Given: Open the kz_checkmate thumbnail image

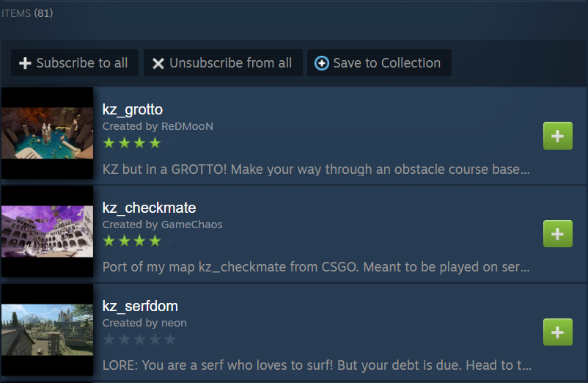Looking at the screenshot, I should click(x=47, y=231).
